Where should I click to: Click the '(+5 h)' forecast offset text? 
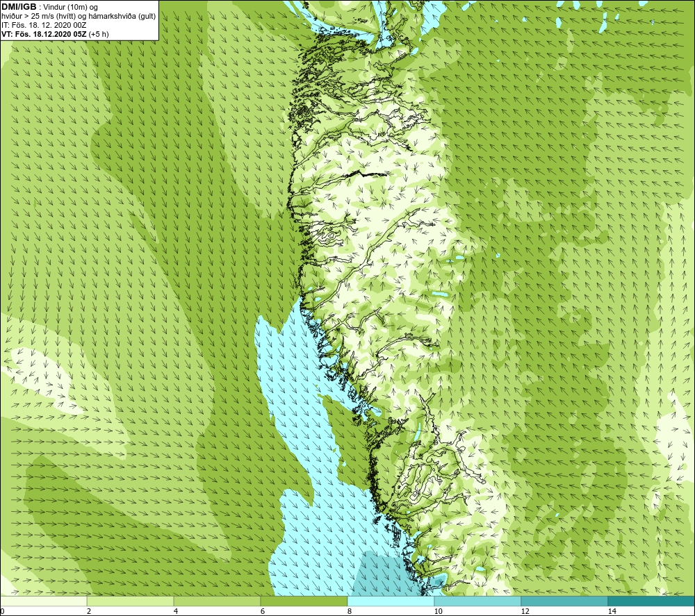[x=99, y=34]
